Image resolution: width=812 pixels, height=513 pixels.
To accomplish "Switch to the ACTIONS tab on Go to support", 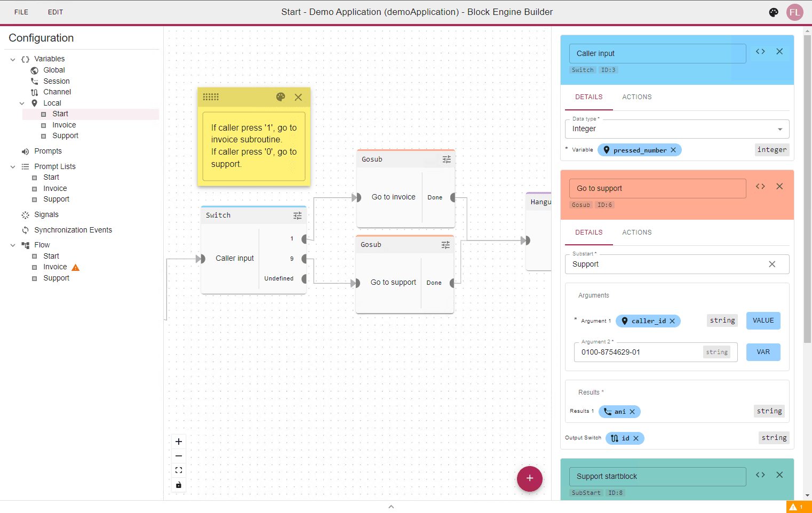I will pyautogui.click(x=636, y=232).
